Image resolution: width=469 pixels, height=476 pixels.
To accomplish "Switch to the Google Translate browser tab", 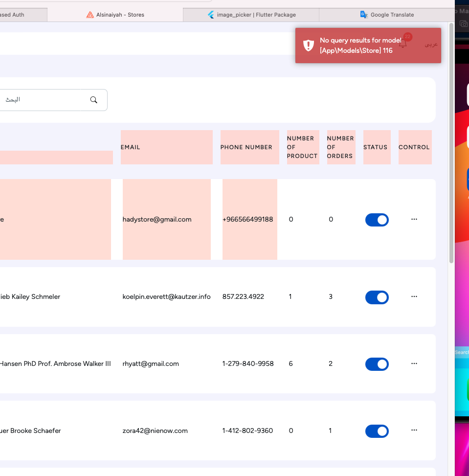I will pyautogui.click(x=392, y=15).
